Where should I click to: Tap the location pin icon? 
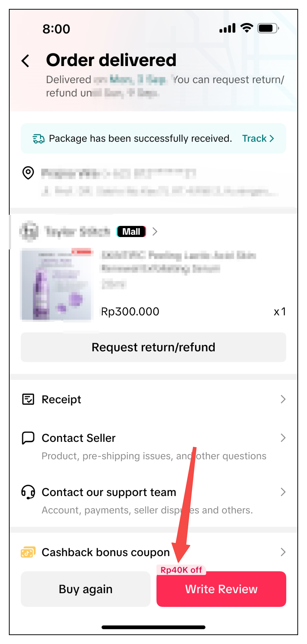tap(28, 173)
